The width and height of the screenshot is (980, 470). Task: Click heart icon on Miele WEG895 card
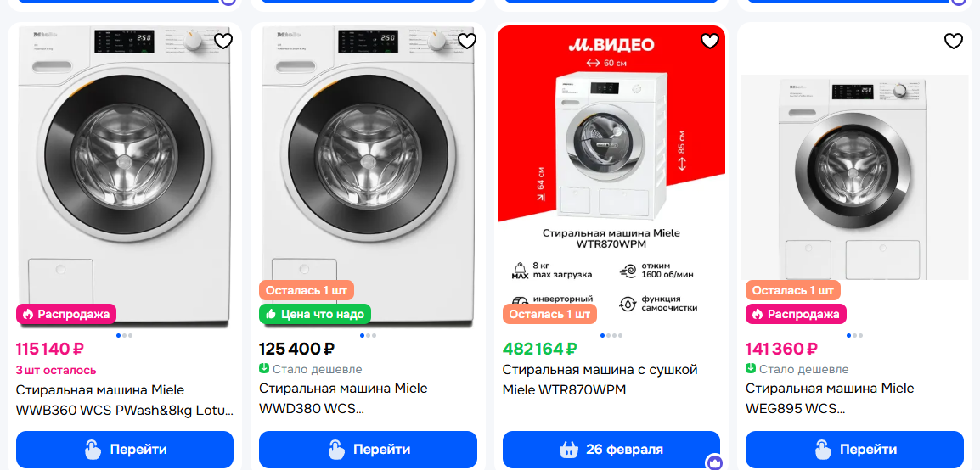[954, 41]
